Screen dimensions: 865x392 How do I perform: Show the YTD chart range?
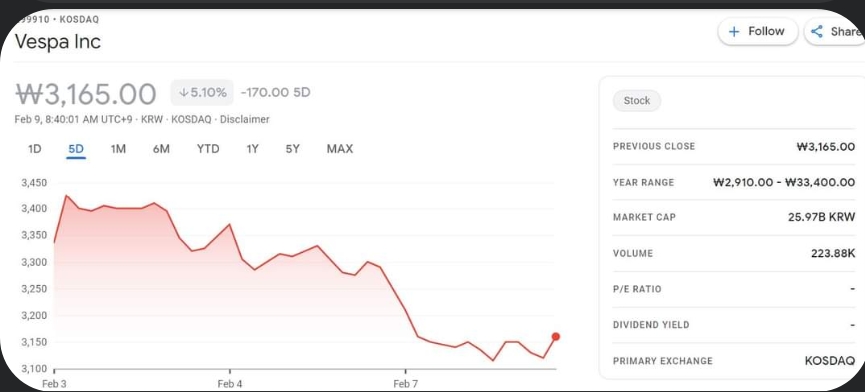[208, 149]
